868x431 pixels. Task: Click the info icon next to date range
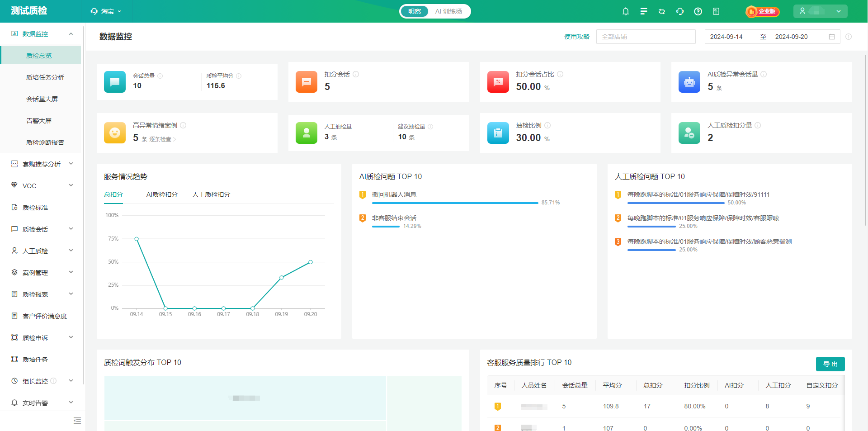point(849,37)
